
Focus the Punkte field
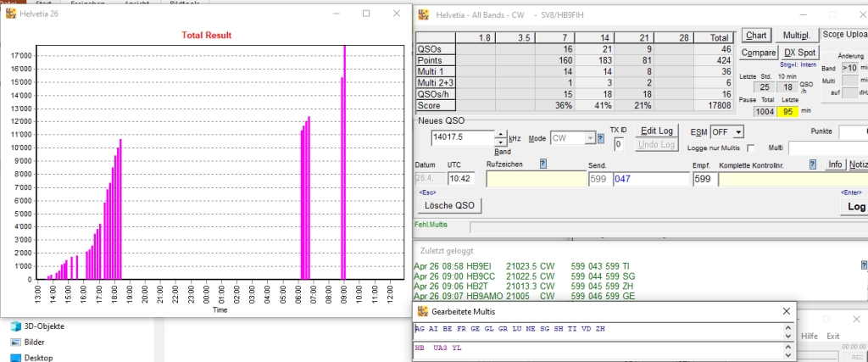(x=853, y=131)
